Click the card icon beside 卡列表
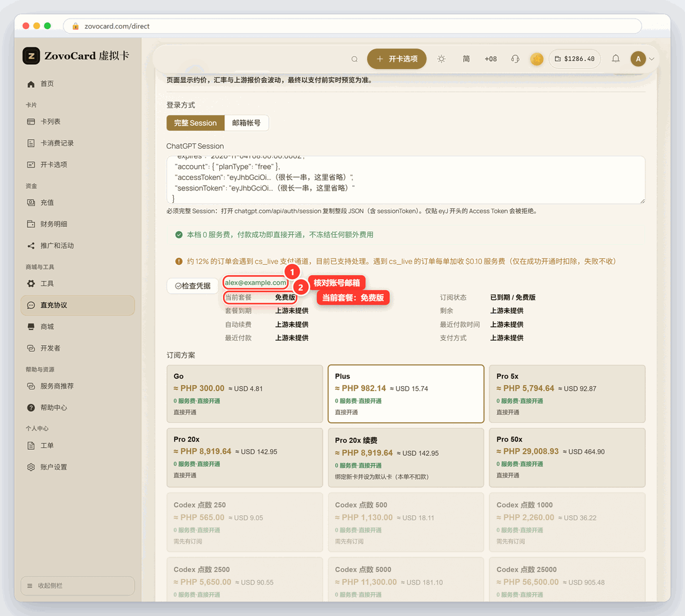685x616 pixels. (x=31, y=122)
